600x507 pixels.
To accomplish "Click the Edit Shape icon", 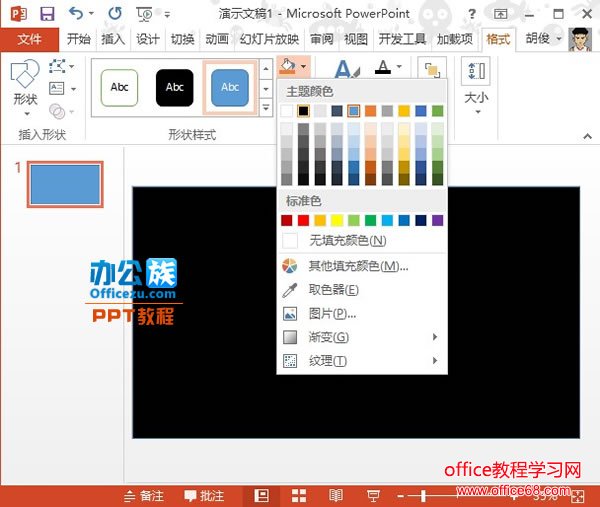I will coord(57,66).
